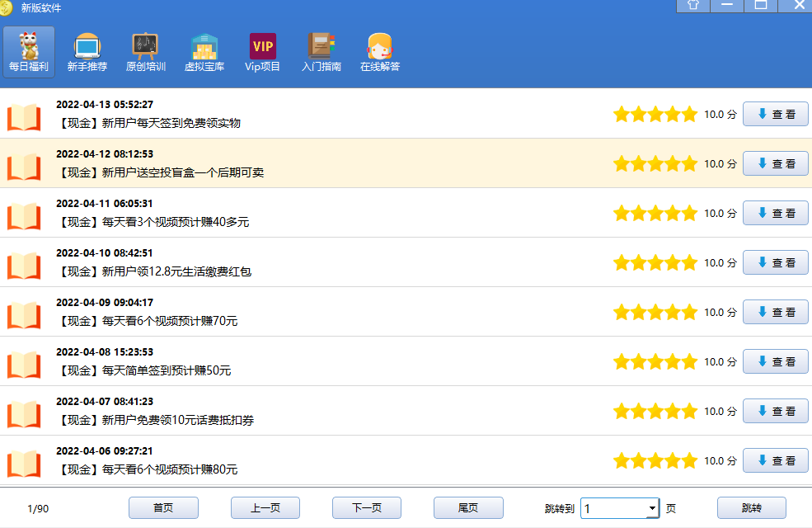Click timestamp 2022-04-08 15:23:53
Screen dimensions: 812x528
[x=105, y=351]
